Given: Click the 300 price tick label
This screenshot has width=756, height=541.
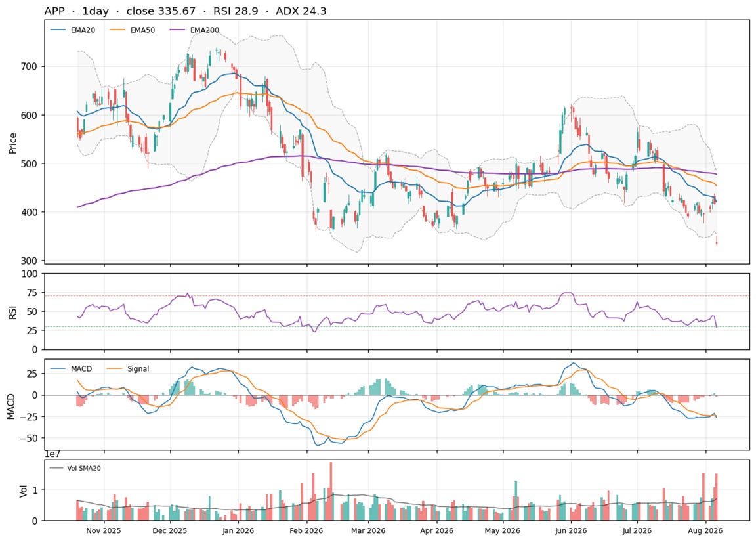Looking at the screenshot, I should coord(30,261).
